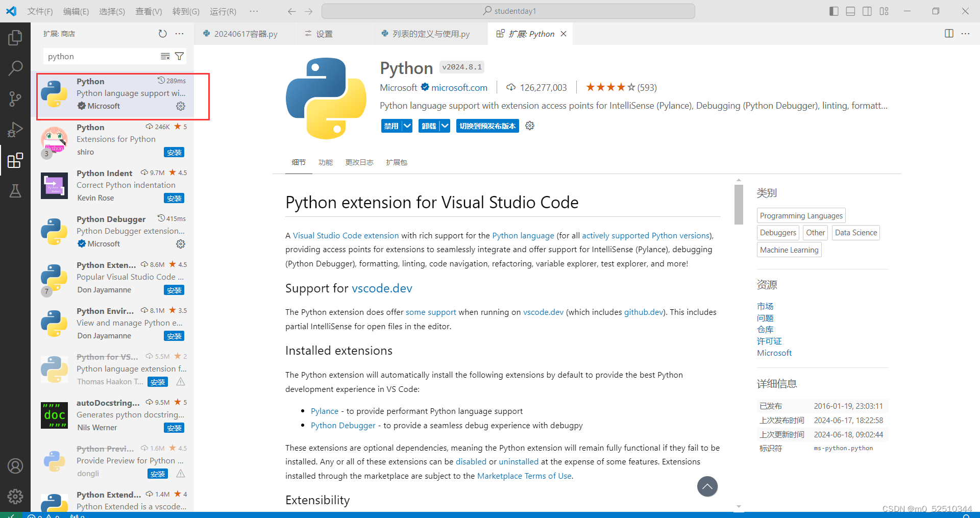The width and height of the screenshot is (980, 518).
Task: Close the 扩展: Python tab
Action: coord(563,34)
